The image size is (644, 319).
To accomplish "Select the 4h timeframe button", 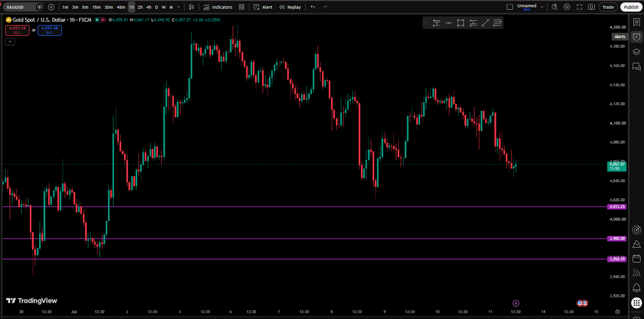I will coord(149,7).
